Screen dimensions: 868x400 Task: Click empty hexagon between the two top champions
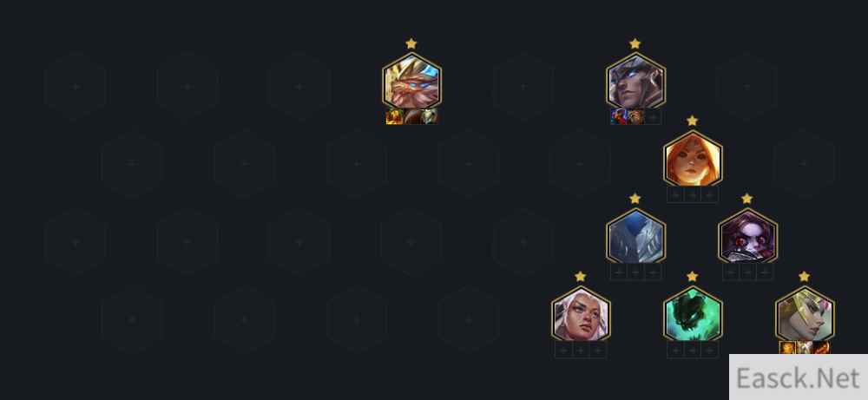(523, 87)
